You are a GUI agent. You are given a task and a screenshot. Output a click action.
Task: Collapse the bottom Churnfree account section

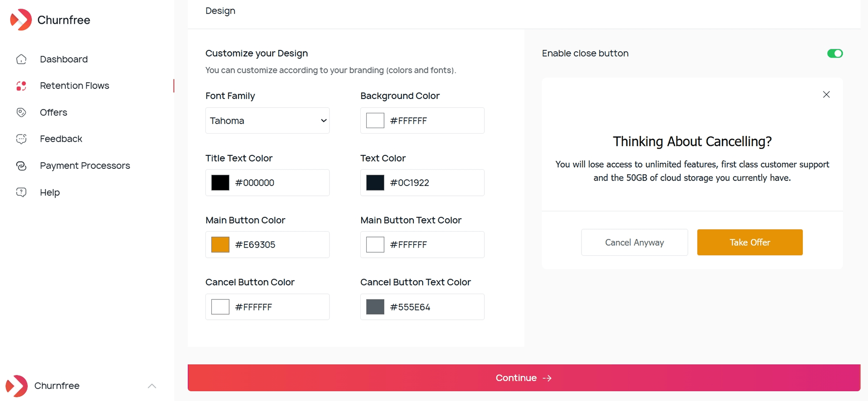tap(151, 385)
